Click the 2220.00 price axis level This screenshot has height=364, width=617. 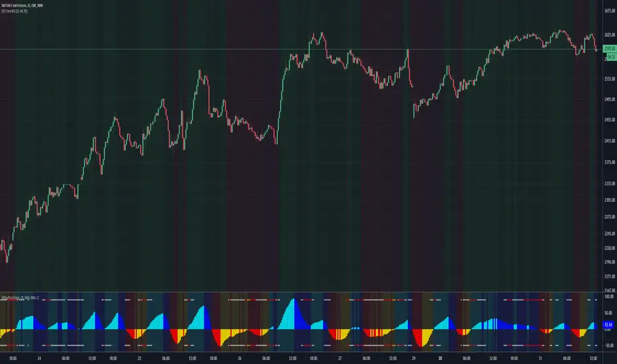(x=610, y=248)
